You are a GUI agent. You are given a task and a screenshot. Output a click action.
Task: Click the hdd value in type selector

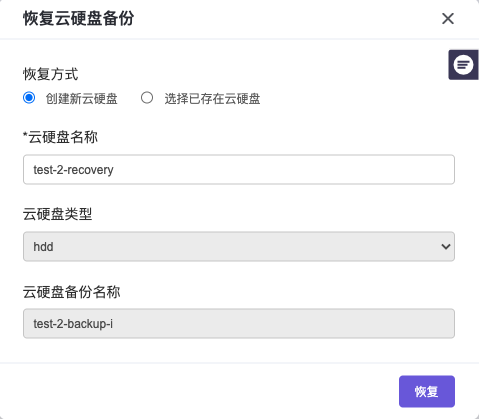tap(43, 247)
